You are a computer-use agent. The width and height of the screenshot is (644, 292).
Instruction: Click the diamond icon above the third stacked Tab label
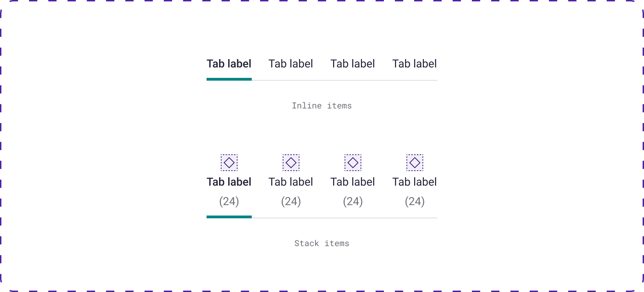coord(353,162)
